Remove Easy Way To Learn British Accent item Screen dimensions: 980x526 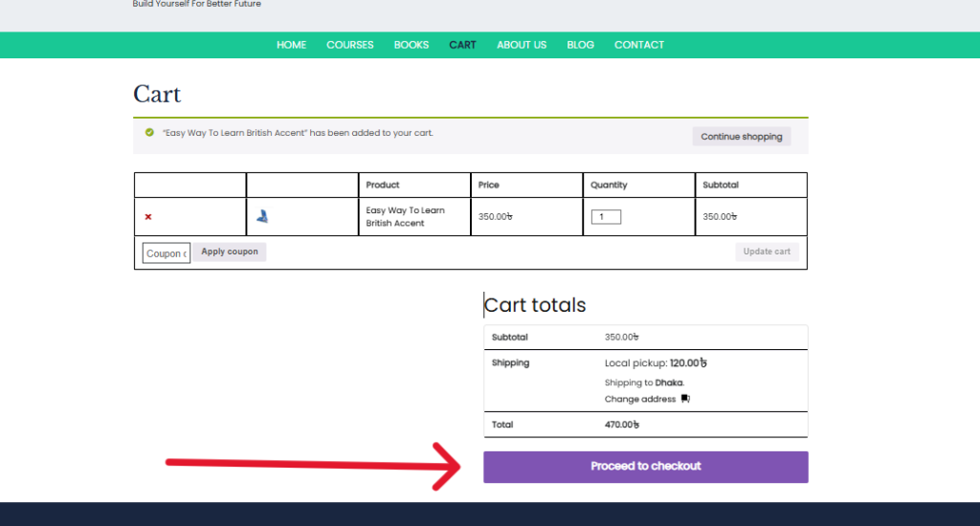point(148,217)
